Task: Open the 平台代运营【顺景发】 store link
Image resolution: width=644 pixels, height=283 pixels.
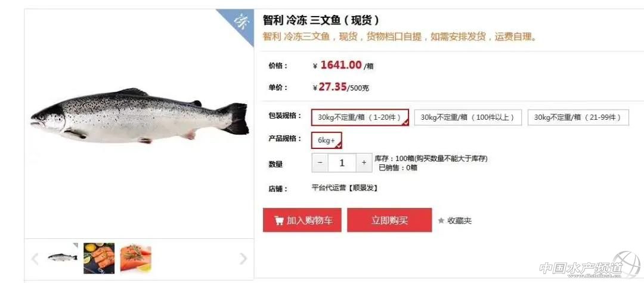Action: pos(345,188)
